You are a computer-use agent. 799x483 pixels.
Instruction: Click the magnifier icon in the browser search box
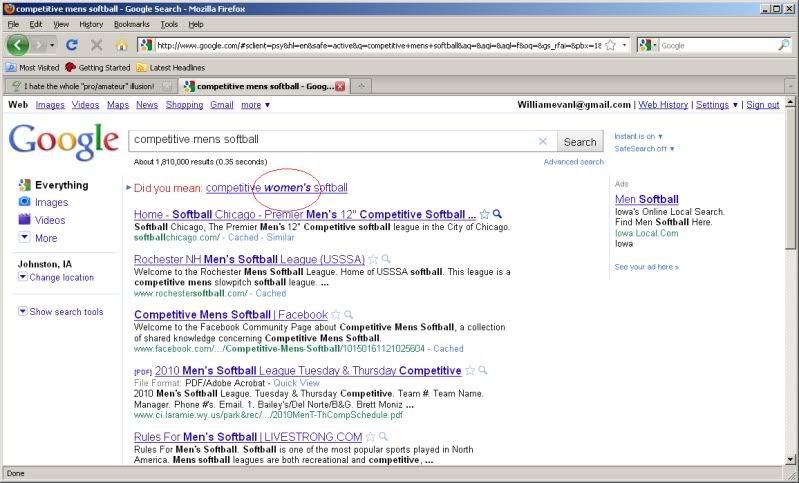(x=783, y=45)
